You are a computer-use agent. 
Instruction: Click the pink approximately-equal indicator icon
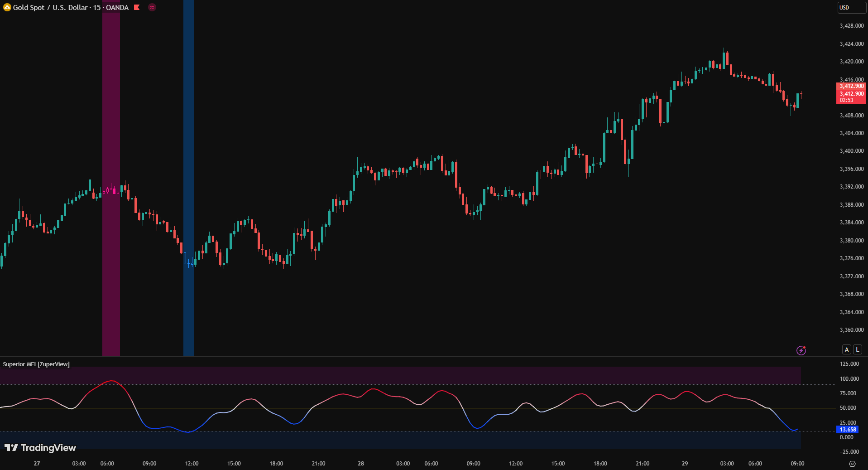[152, 7]
